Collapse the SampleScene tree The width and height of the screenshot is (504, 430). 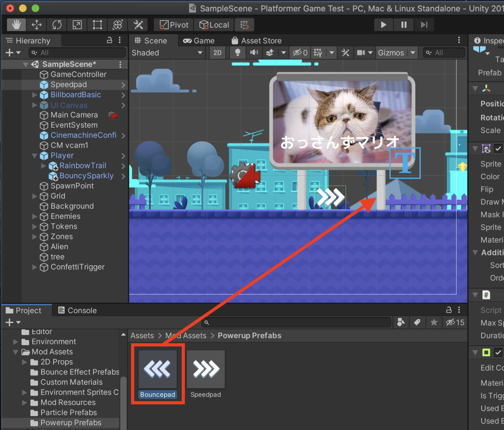[x=26, y=65]
